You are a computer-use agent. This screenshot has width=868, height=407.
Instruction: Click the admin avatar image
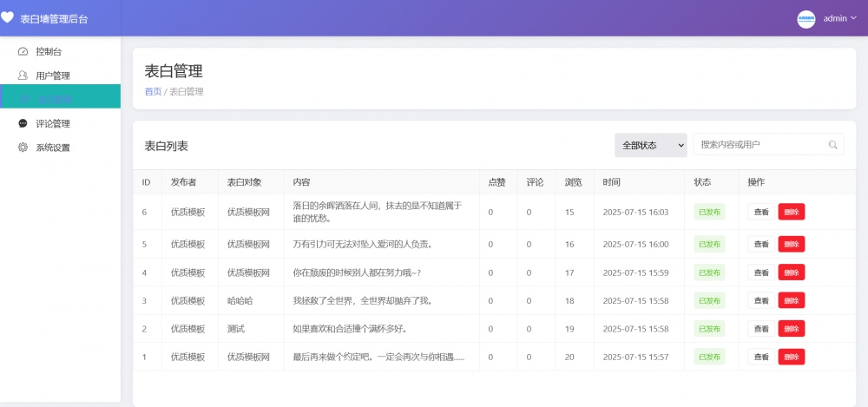[806, 19]
